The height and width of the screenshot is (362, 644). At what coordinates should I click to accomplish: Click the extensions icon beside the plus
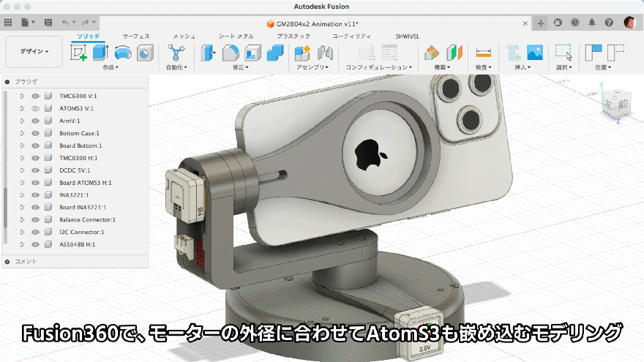point(558,23)
